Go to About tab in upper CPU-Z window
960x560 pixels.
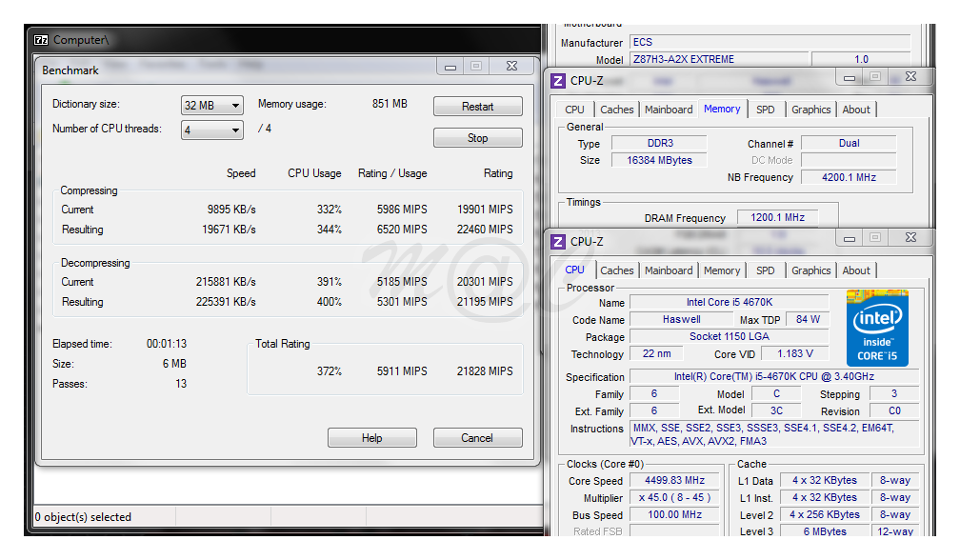coord(855,110)
